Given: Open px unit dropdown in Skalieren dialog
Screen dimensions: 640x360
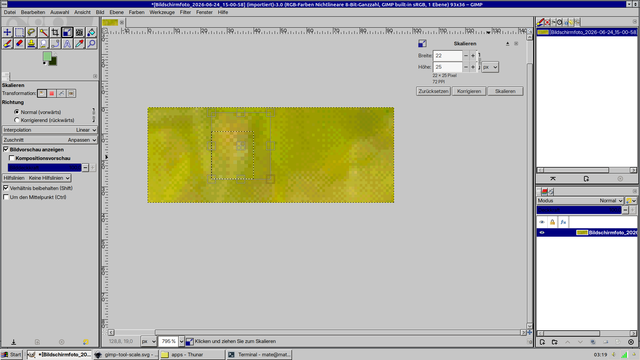Looking at the screenshot, I should pyautogui.click(x=490, y=67).
